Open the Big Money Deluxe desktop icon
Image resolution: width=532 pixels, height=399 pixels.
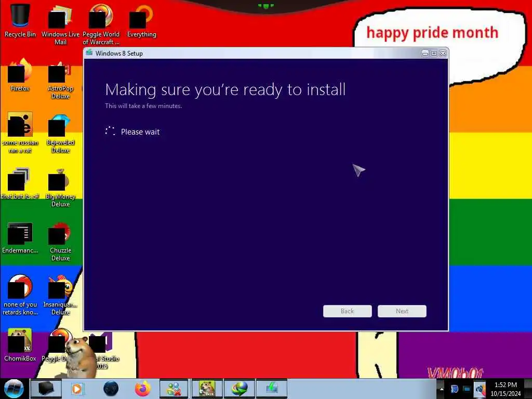click(60, 188)
